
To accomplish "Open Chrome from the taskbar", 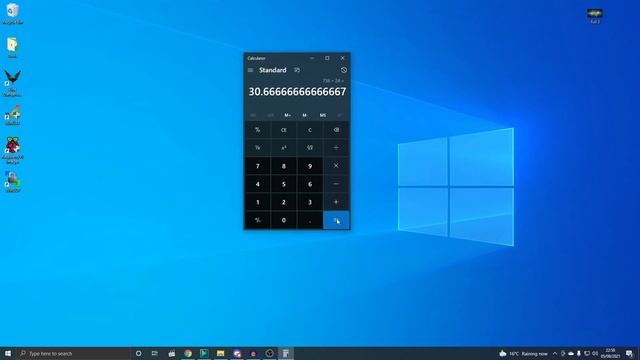I will 188,353.
